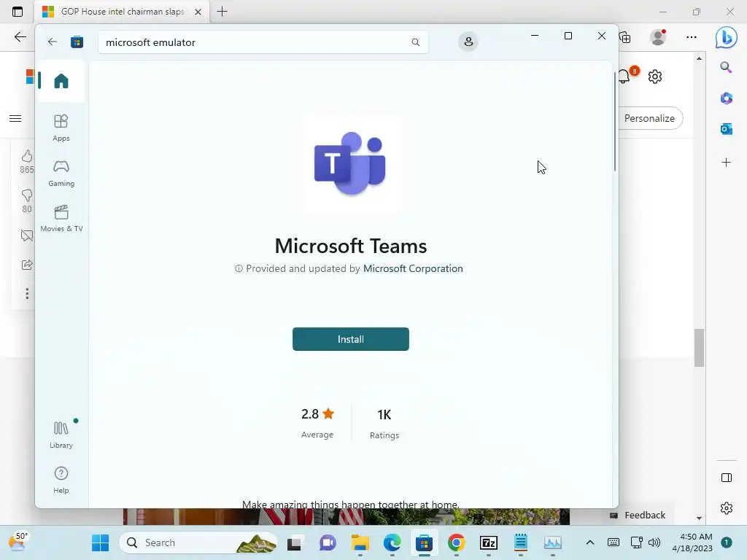747x560 pixels.
Task: Open Edge sidebar settings gear at bottom
Action: [x=726, y=508]
